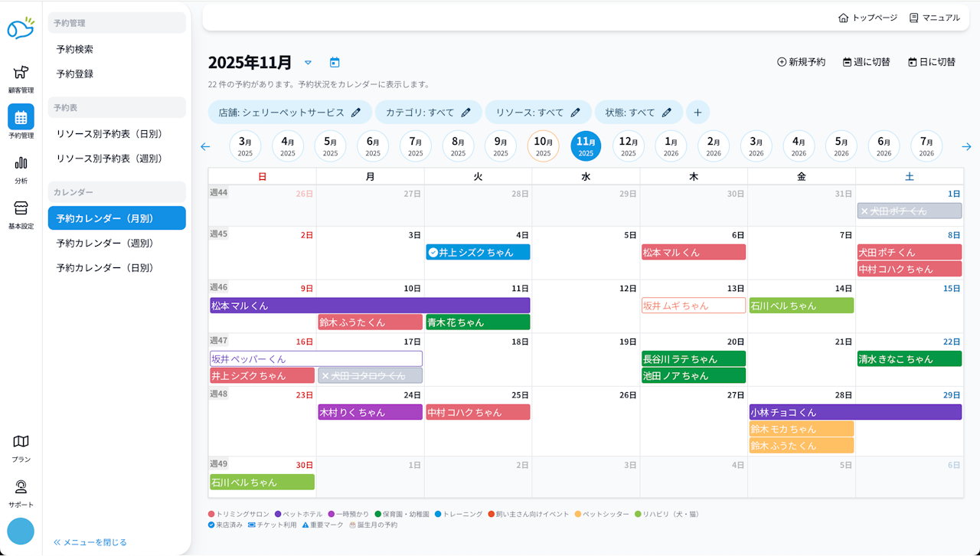Click the right arrow to show later months
Viewport: 980px width, 556px height.
966,146
